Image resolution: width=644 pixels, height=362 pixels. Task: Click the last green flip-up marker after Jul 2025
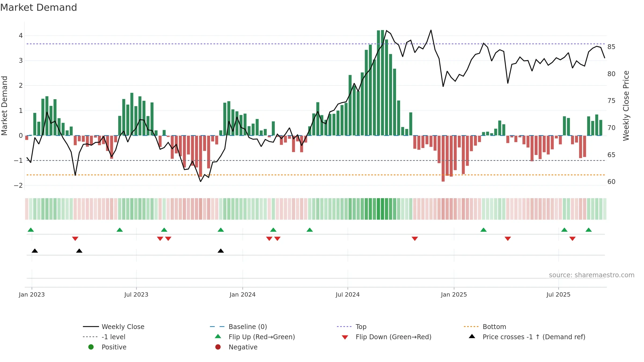pyautogui.click(x=589, y=230)
